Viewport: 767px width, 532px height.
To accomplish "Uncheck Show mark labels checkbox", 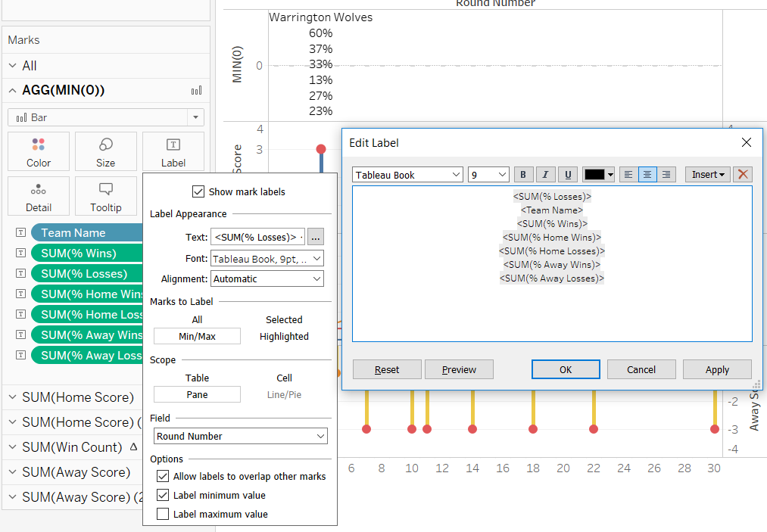I will point(198,191).
